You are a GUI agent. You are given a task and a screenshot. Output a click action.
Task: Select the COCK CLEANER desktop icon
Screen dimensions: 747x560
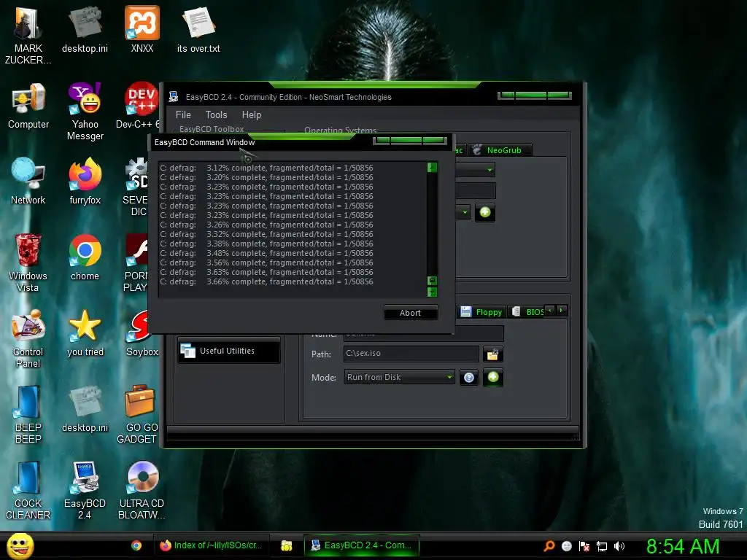tap(28, 490)
